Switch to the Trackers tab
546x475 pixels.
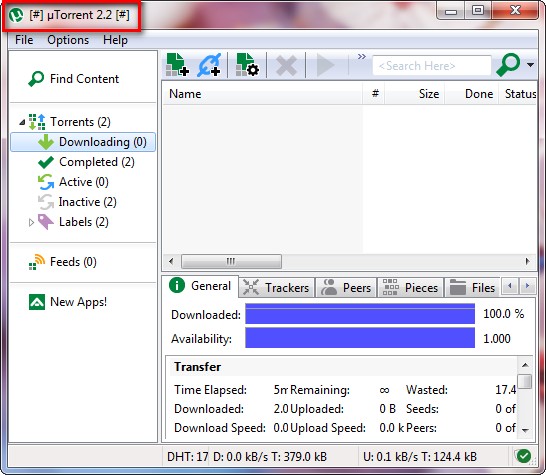(x=276, y=288)
